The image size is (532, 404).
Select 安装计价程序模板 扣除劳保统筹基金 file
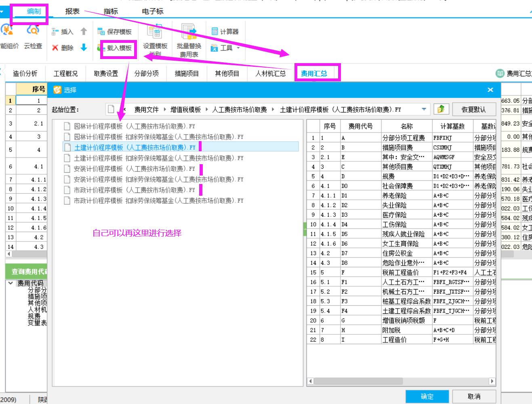coord(159,179)
